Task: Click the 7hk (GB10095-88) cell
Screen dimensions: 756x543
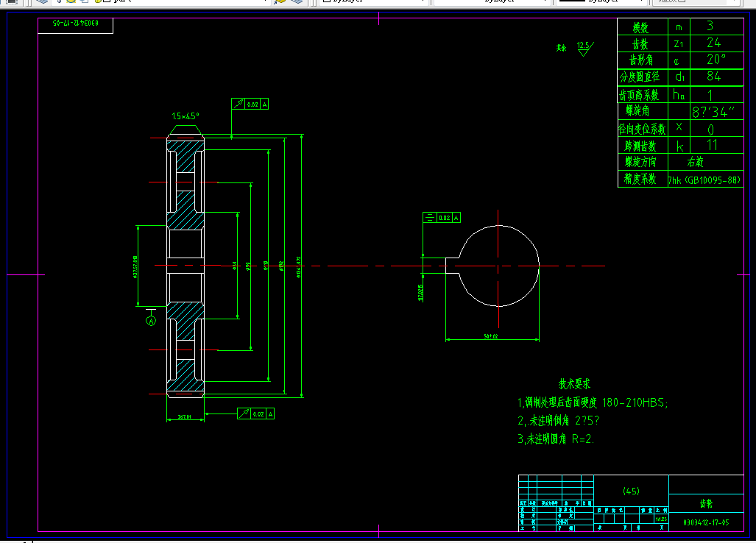Action: click(x=705, y=180)
